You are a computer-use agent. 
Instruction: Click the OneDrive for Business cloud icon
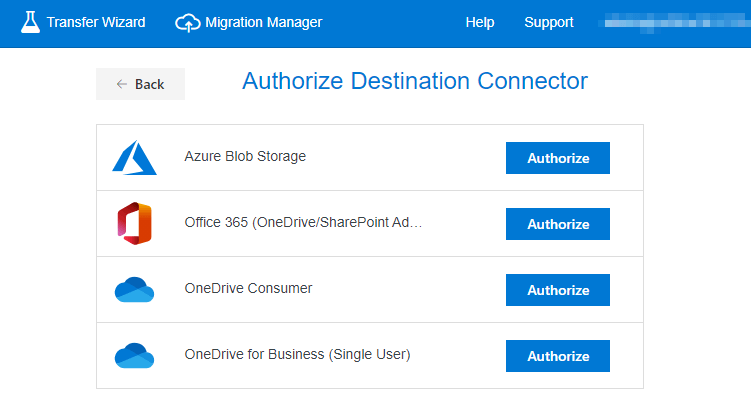(x=134, y=355)
